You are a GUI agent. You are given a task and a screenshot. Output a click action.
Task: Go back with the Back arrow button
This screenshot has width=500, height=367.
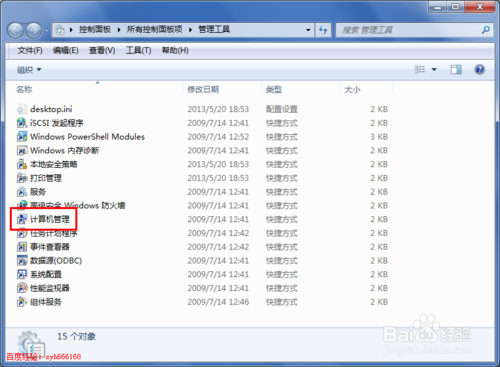(15, 30)
